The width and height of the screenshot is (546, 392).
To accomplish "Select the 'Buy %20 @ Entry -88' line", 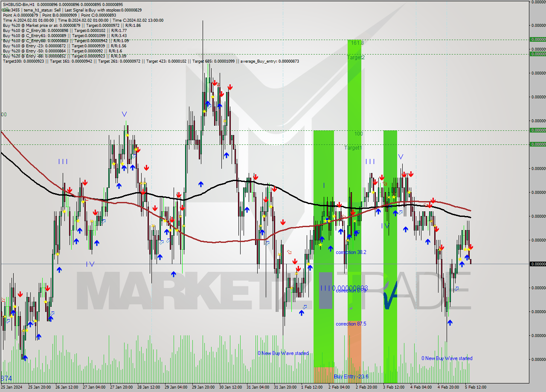I will tap(64, 56).
